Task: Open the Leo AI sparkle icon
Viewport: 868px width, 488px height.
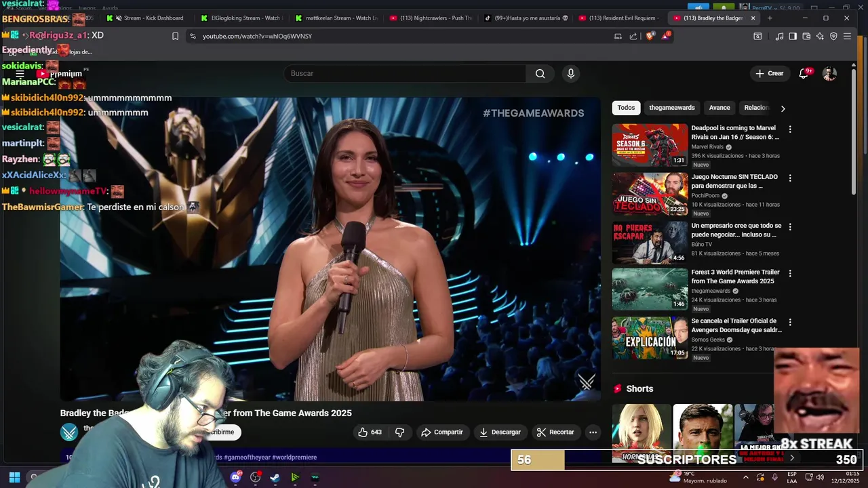Action: point(820,36)
